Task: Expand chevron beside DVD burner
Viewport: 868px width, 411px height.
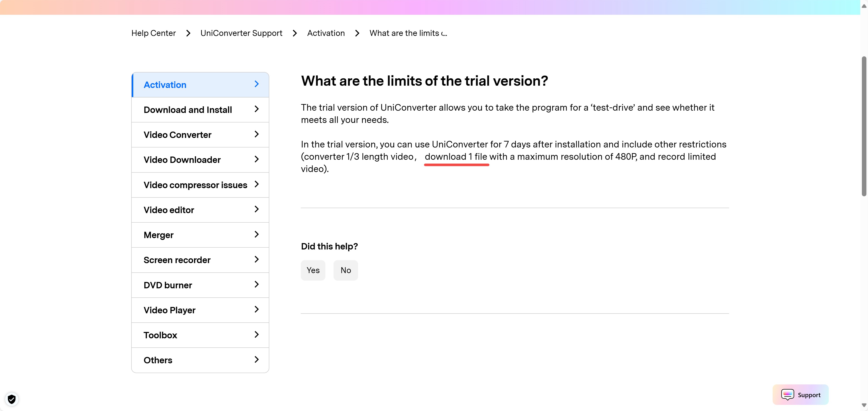Action: click(257, 284)
